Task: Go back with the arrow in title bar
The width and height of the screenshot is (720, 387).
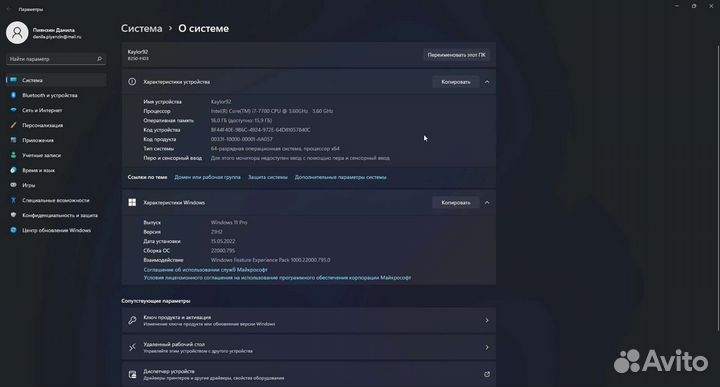Action: point(8,9)
